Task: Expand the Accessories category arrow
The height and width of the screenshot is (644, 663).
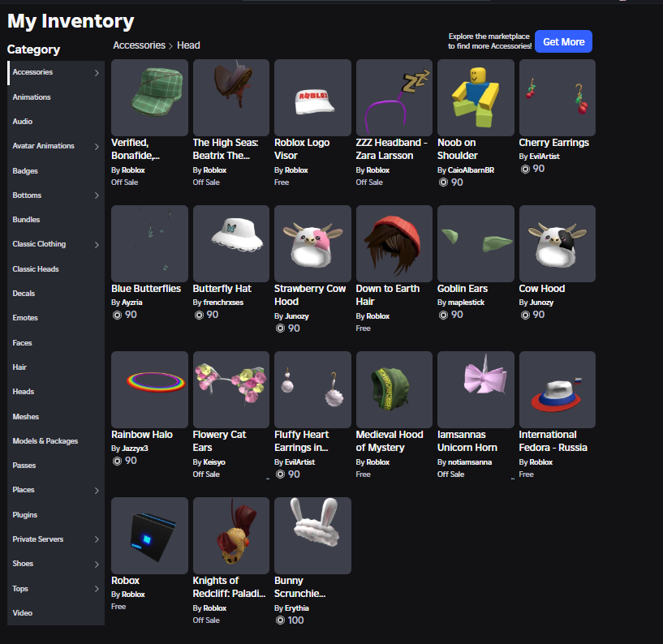Action: (97, 73)
